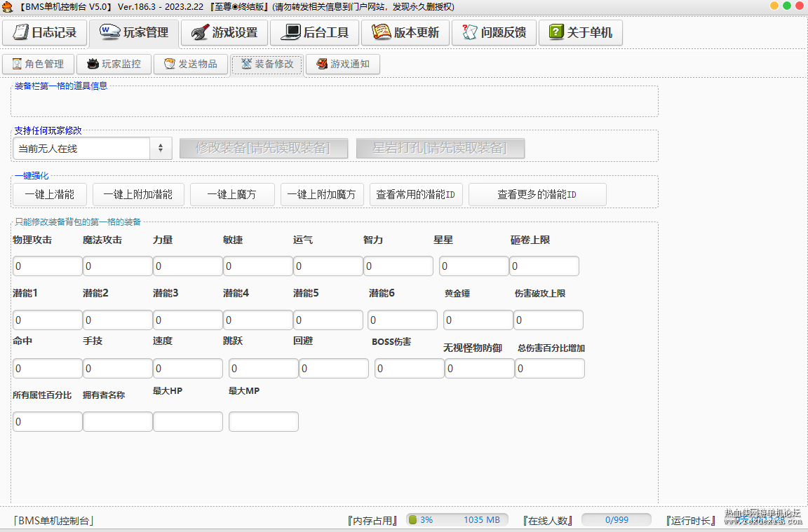Click the 最大HP input field
808x532 pixels.
pyautogui.click(x=187, y=422)
